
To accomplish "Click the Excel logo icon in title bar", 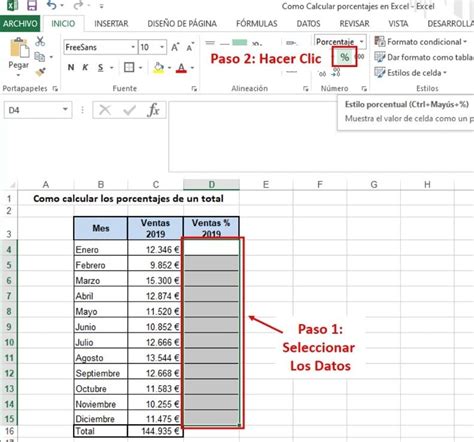I will coord(13,5).
